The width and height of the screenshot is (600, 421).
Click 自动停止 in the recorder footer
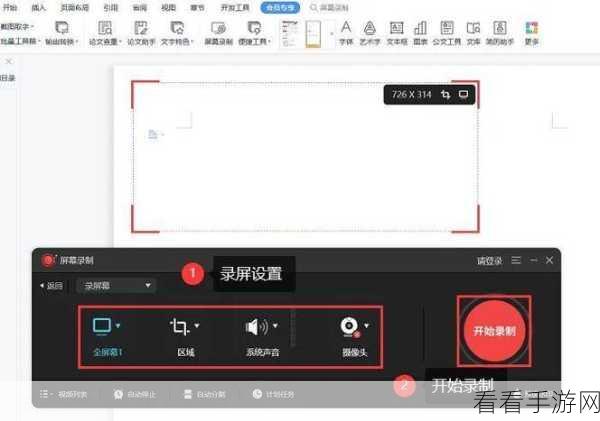[135, 394]
